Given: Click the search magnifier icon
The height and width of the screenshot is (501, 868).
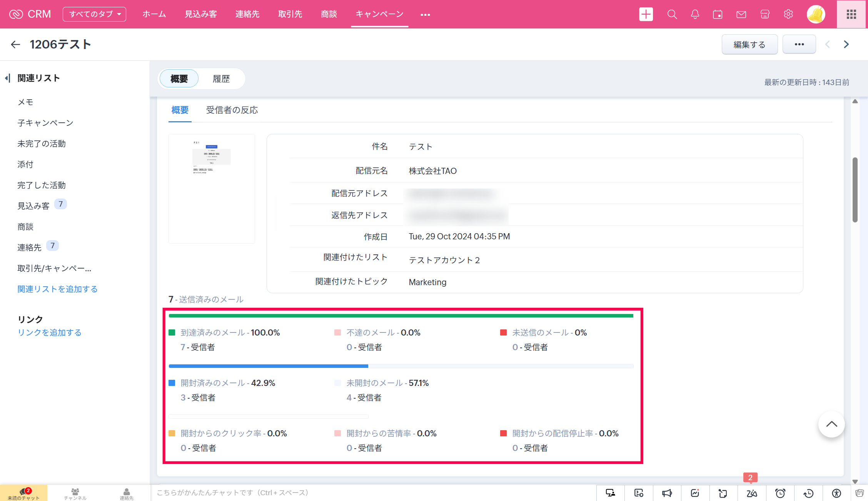Looking at the screenshot, I should pos(672,15).
